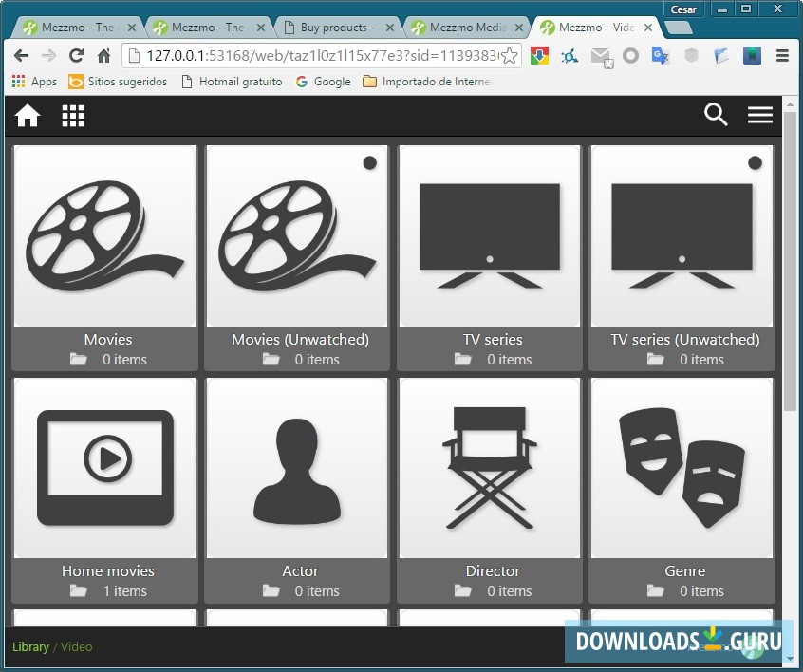Toggle the unwatched badge on TV series (Unwatched)
The width and height of the screenshot is (803, 672).
pos(753,163)
